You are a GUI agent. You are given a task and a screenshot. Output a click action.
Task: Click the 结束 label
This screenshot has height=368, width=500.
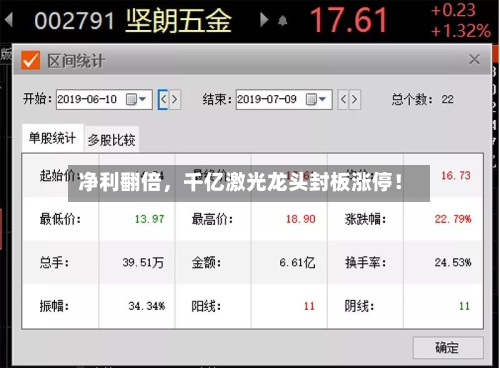(x=217, y=99)
